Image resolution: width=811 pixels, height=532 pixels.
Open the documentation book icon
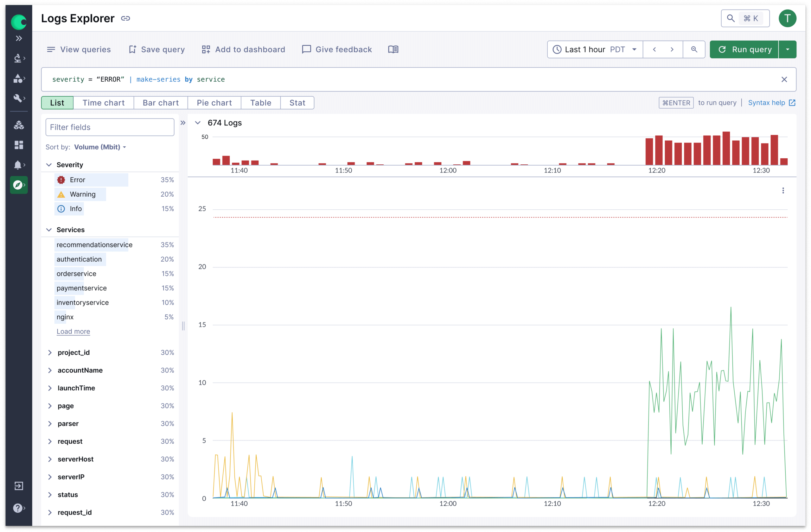point(393,49)
